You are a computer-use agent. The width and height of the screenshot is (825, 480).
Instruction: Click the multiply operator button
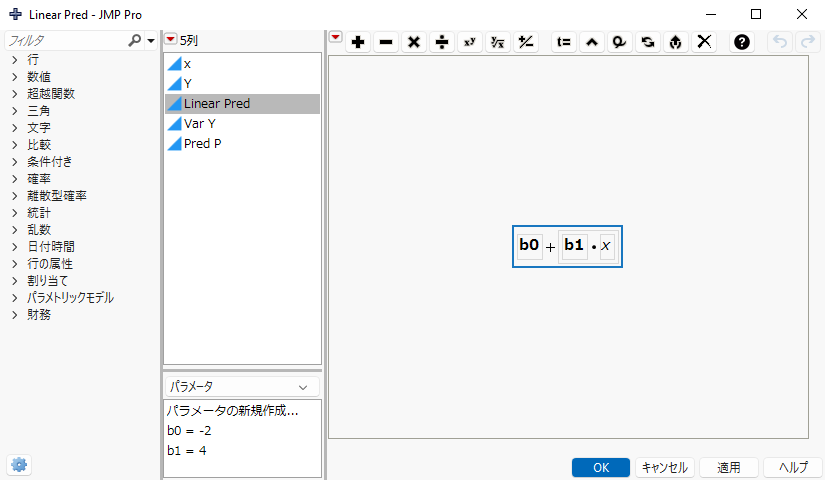(414, 42)
